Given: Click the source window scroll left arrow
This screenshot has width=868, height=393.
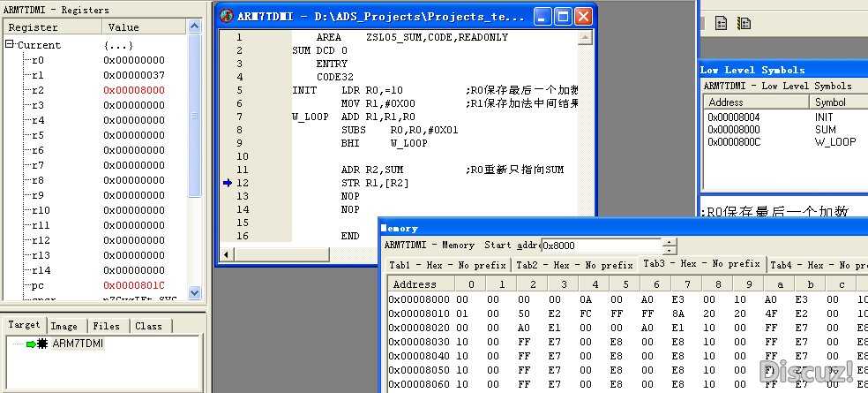Looking at the screenshot, I should pos(227,254).
